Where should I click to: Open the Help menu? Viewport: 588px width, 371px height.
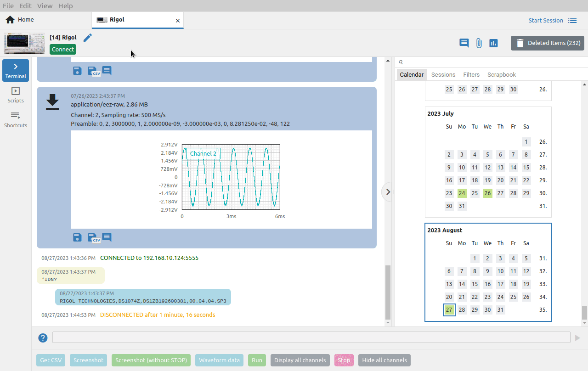(x=66, y=6)
